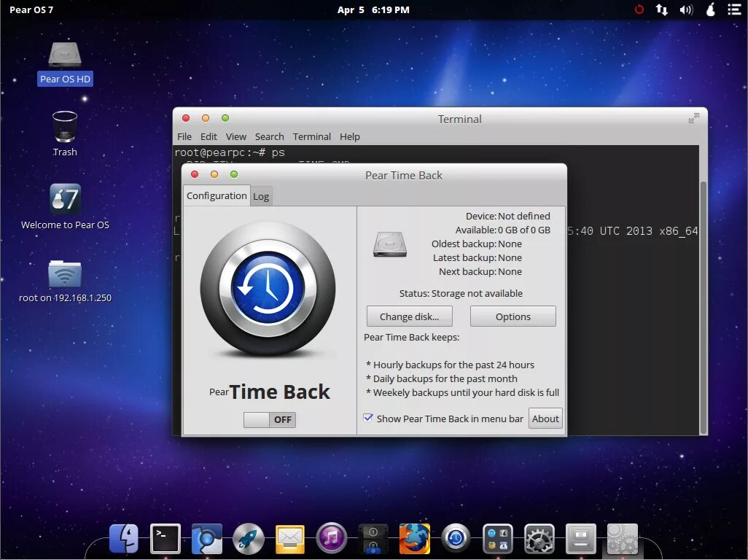Click the 'Available: 0 GB of 0 GB' text
The height and width of the screenshot is (560, 748).
coord(503,230)
